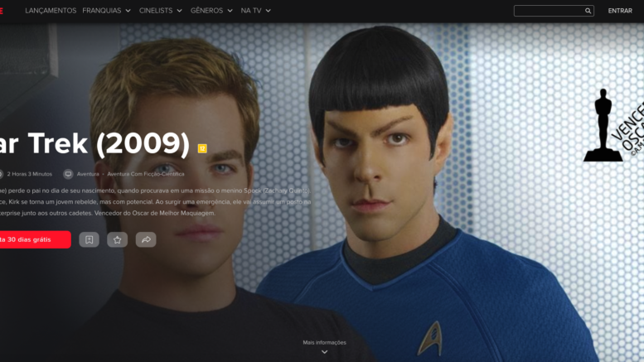Expand Mais informações chevron

tap(324, 352)
